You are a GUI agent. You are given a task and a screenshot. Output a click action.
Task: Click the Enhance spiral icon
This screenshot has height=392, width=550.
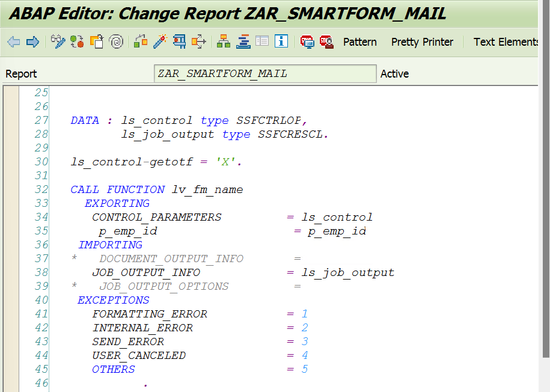(x=116, y=41)
